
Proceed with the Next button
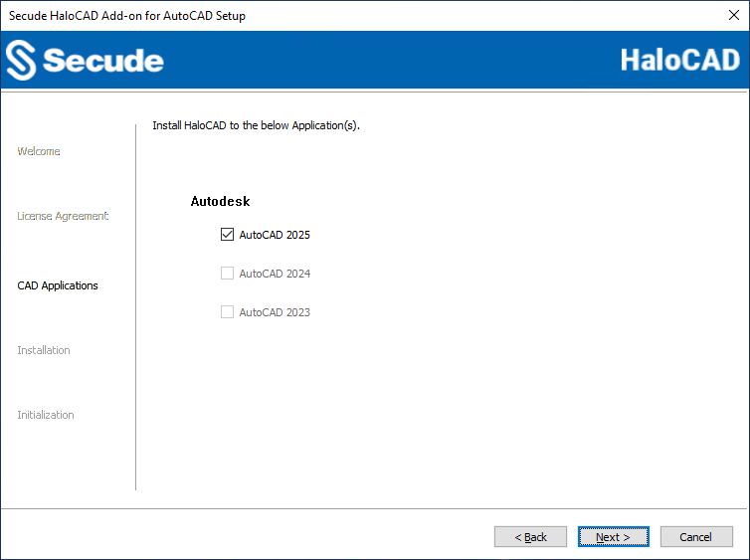pyautogui.click(x=614, y=537)
